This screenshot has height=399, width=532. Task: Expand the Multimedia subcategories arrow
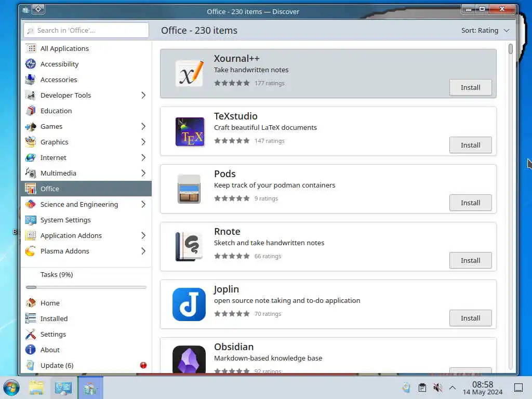coord(143,174)
